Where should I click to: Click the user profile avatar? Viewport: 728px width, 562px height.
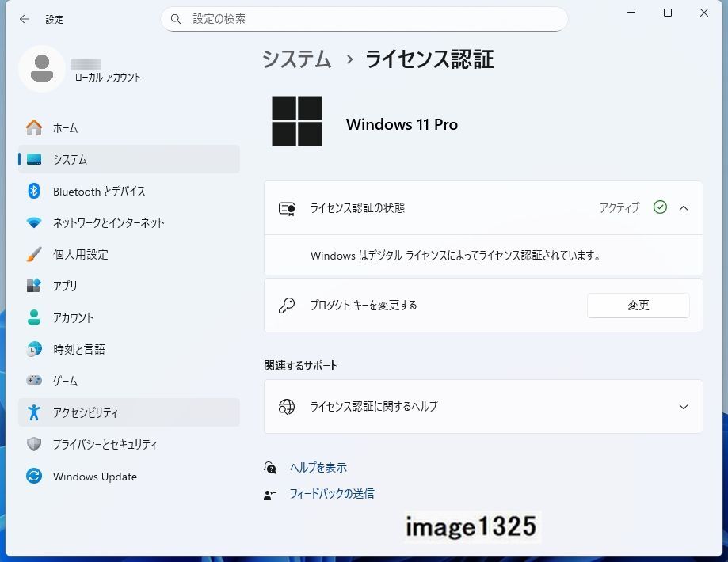(42, 68)
